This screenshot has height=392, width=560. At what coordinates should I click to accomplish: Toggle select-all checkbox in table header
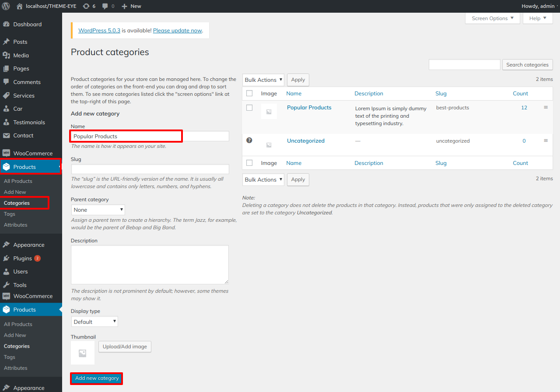tap(249, 93)
